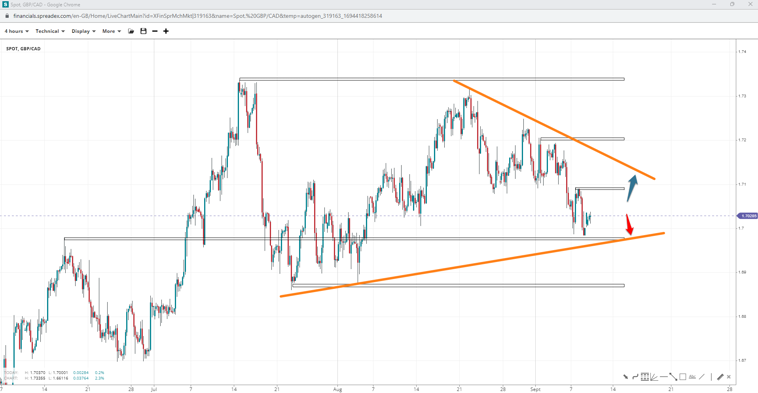758x393 pixels.
Task: Select the thick pen edit tool
Action: click(x=720, y=377)
